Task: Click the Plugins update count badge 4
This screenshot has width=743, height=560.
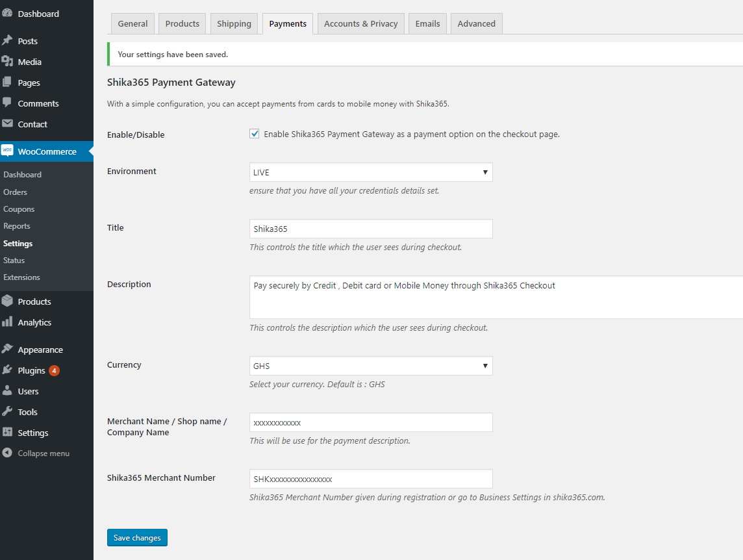Action: [x=54, y=370]
